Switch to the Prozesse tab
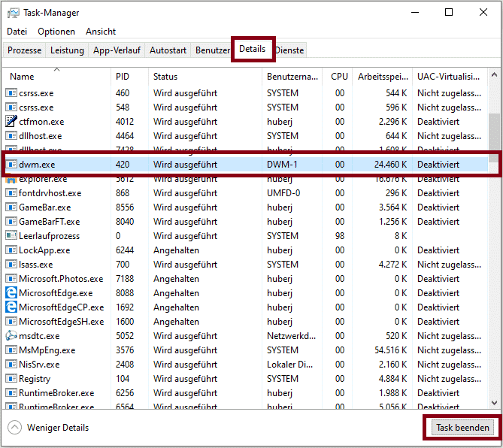The image size is (503, 448). pyautogui.click(x=24, y=50)
